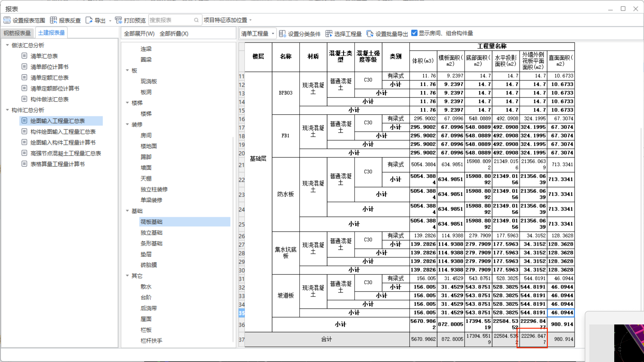Click 防水板 name cell

tap(285, 194)
